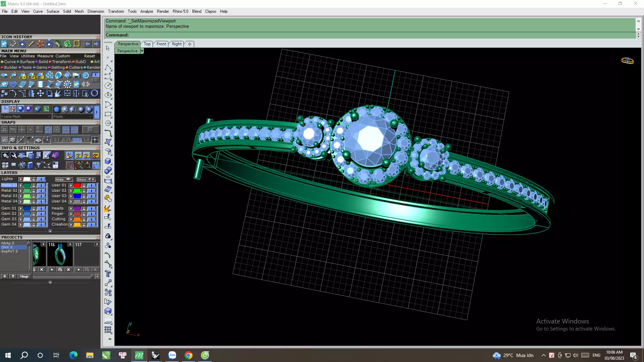Toggle visibility switch of Gem 01 layer
644x362 pixels.
click(x=41, y=208)
